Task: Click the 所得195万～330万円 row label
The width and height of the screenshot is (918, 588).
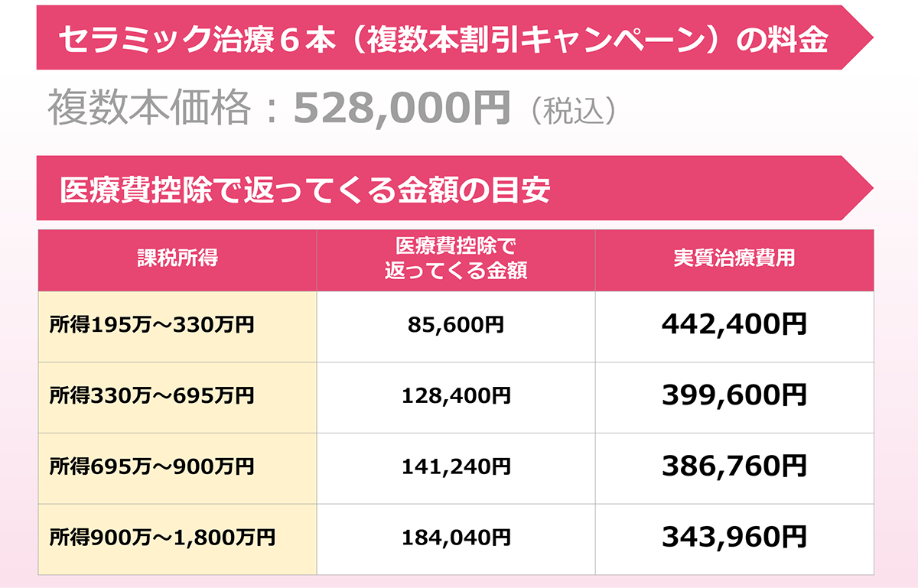Action: tap(151, 326)
